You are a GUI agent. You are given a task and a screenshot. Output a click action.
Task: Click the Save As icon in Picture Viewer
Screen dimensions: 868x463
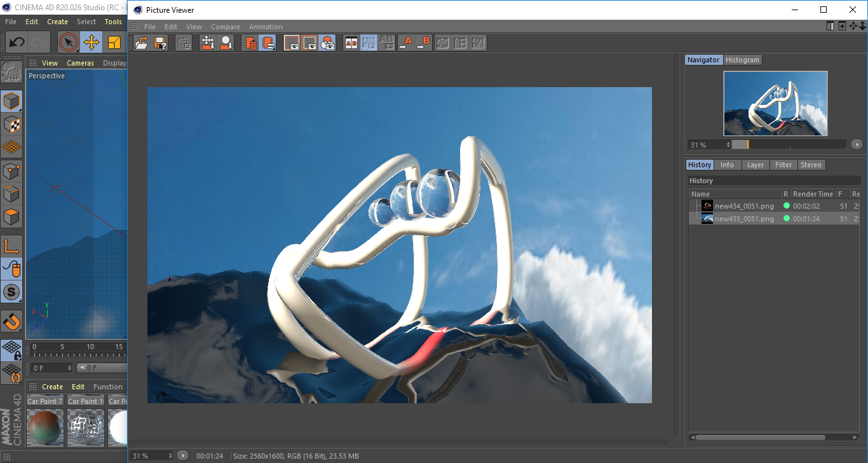[x=160, y=43]
